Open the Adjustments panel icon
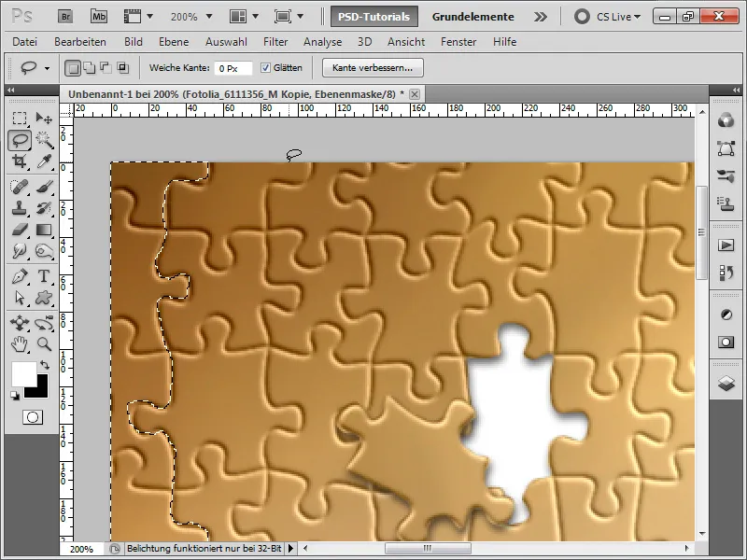 coord(726,315)
